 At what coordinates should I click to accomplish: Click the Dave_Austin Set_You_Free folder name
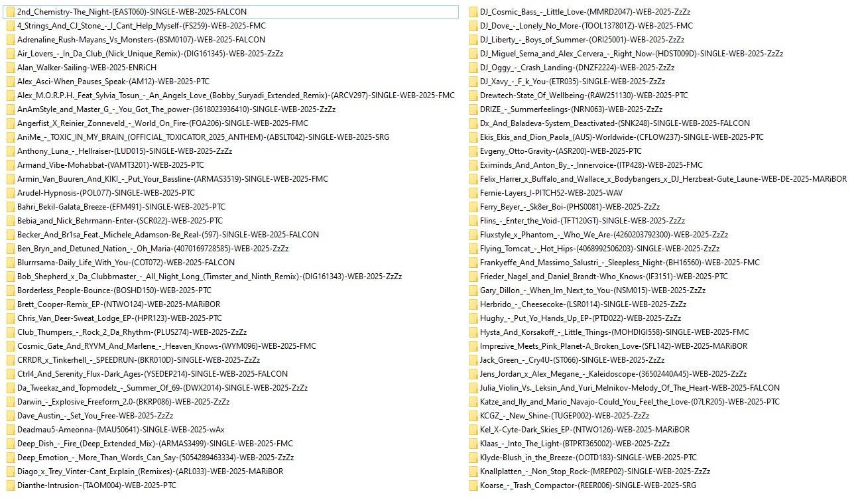point(95,416)
